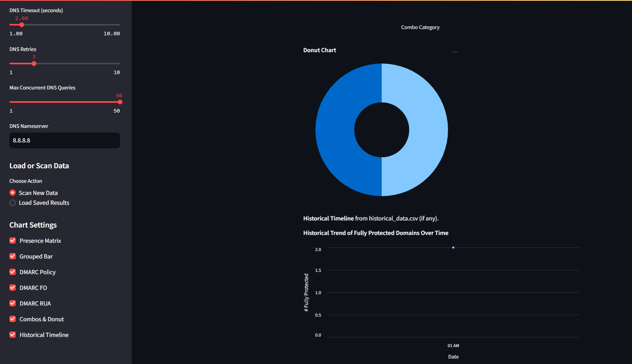Toggle the Historical Timeline checkbox
This screenshot has height=364, width=632.
[13, 335]
